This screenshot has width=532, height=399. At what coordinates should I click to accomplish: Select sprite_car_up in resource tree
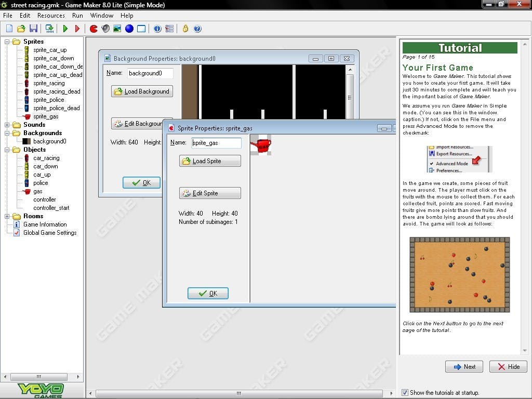[50, 50]
